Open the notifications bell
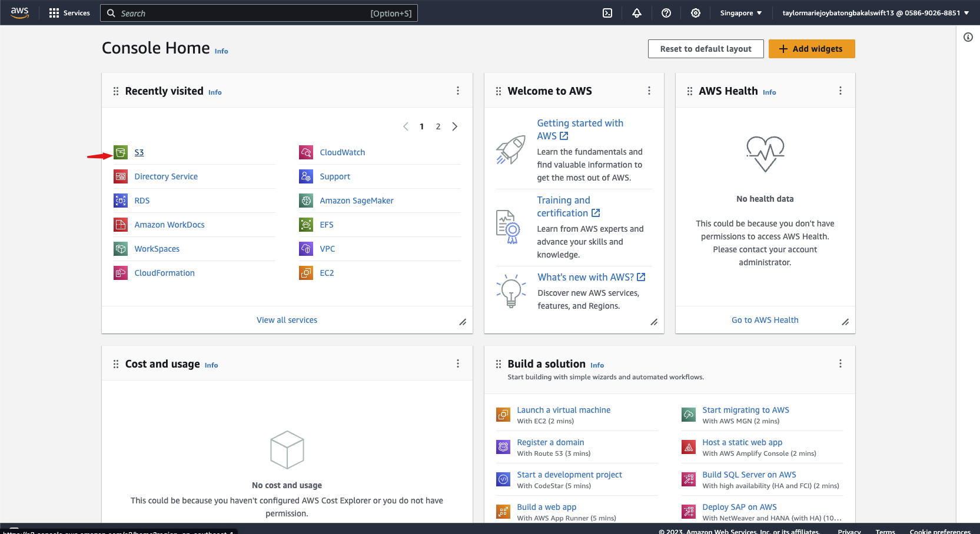 637,13
